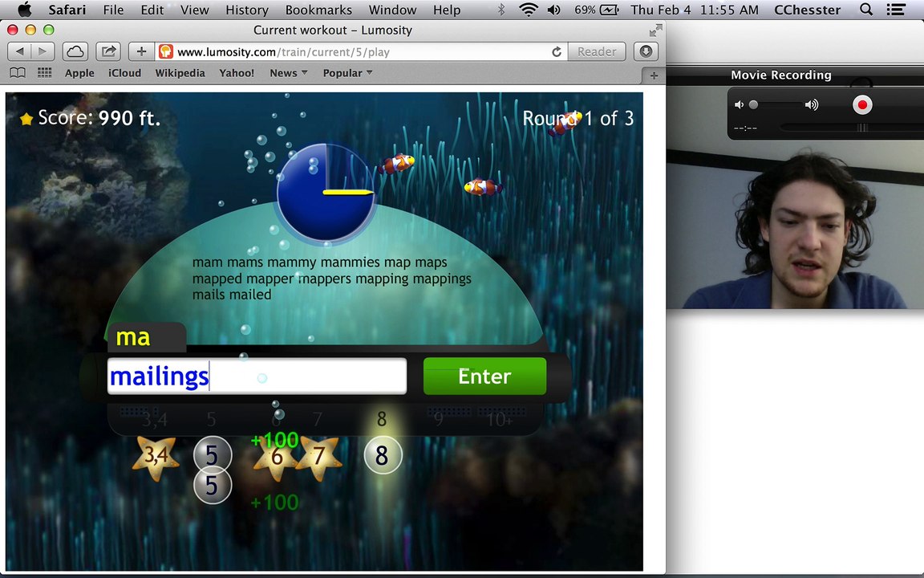Open the Window menu
Screen dimensions: 924x578
pyautogui.click(x=392, y=10)
